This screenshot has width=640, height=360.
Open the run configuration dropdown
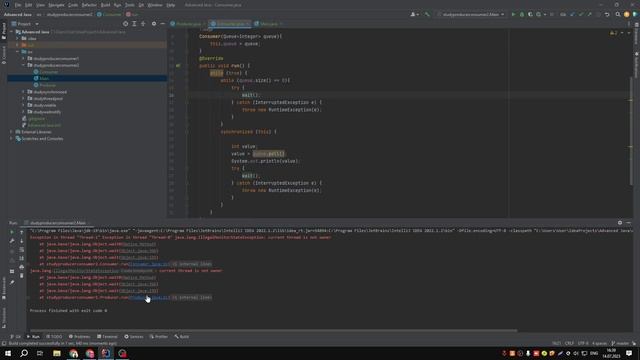point(471,14)
